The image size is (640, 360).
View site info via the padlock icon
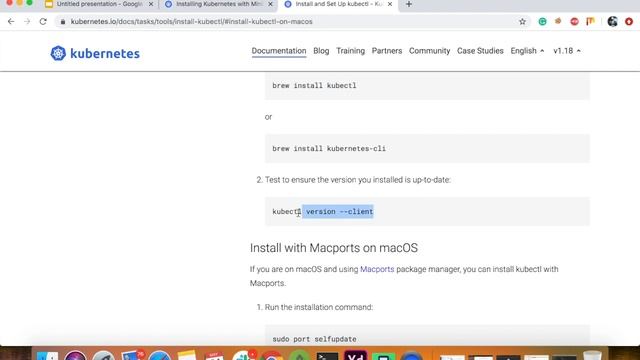[x=62, y=22]
